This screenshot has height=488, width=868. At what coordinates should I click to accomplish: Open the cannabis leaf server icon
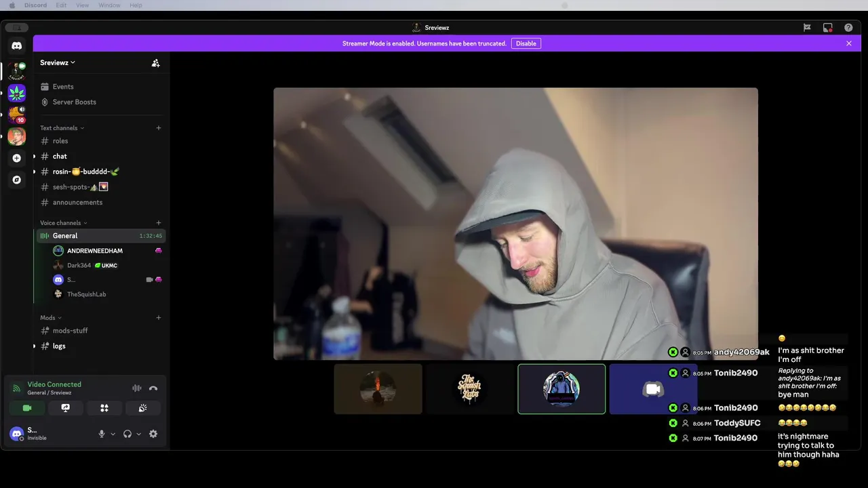(x=17, y=93)
